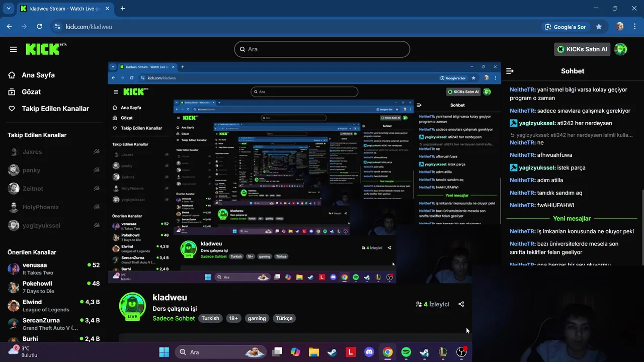
Task: Open the Chrome three-dot menu
Action: [x=634, y=27]
